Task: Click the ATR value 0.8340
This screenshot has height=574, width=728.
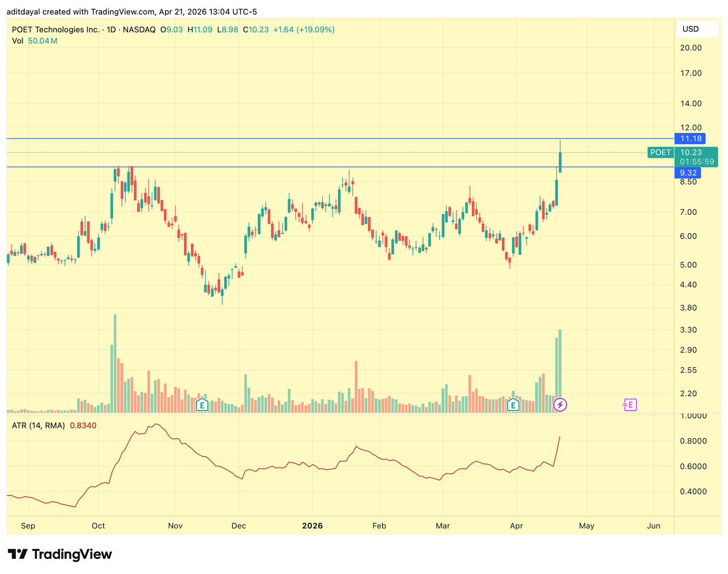Action: tap(83, 425)
